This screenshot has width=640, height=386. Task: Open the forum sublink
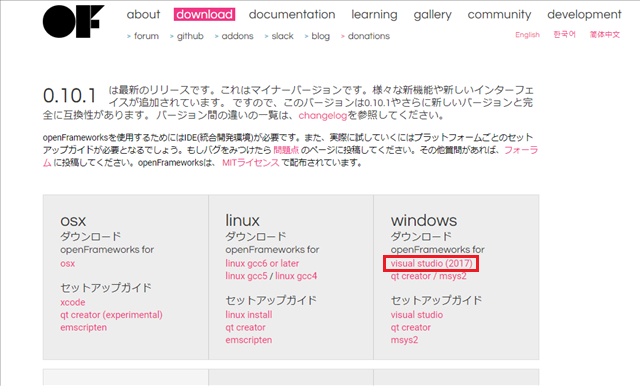coord(146,36)
